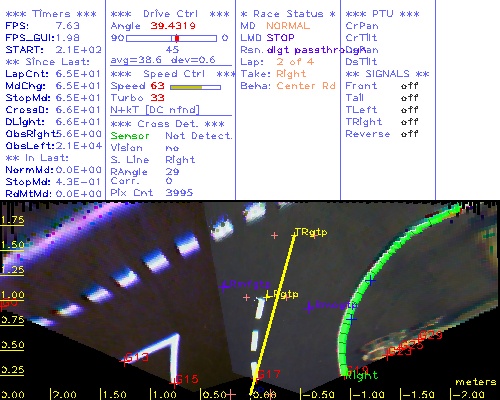
Task: Click the N+kT [DC nfnd] field
Action: [155, 110]
